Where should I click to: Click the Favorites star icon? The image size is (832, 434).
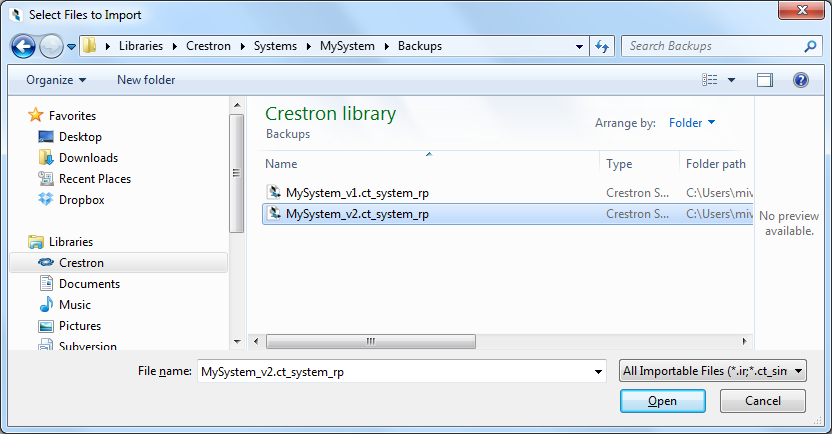click(x=36, y=115)
